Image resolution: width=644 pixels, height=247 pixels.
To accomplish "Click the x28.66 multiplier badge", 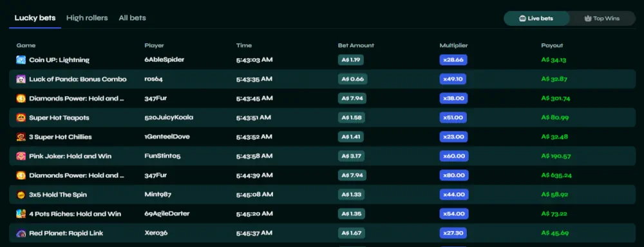I will click(x=453, y=60).
